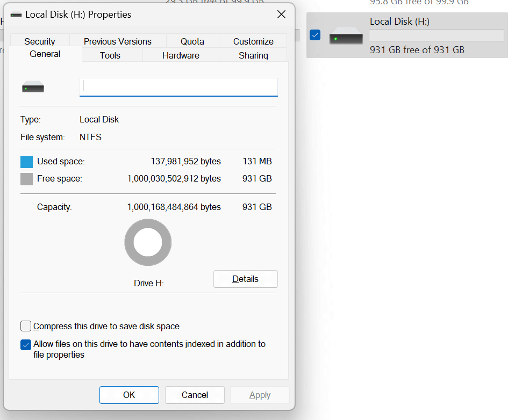Select the Tools tab

pos(110,55)
